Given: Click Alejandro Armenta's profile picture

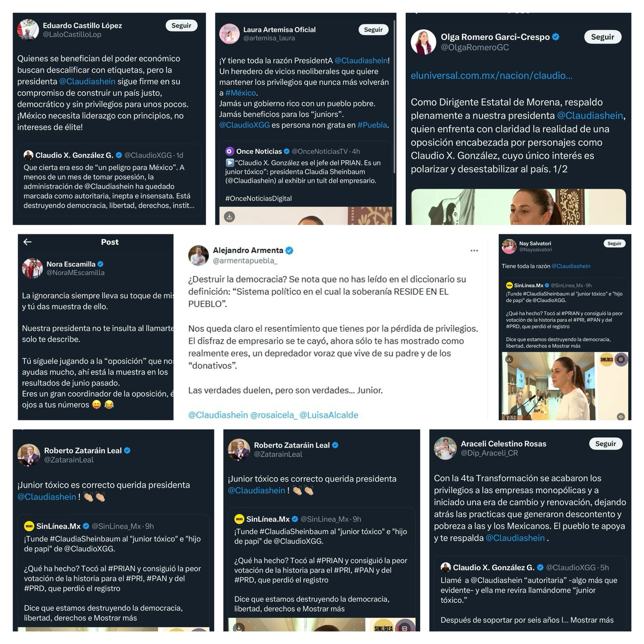Looking at the screenshot, I should (198, 256).
